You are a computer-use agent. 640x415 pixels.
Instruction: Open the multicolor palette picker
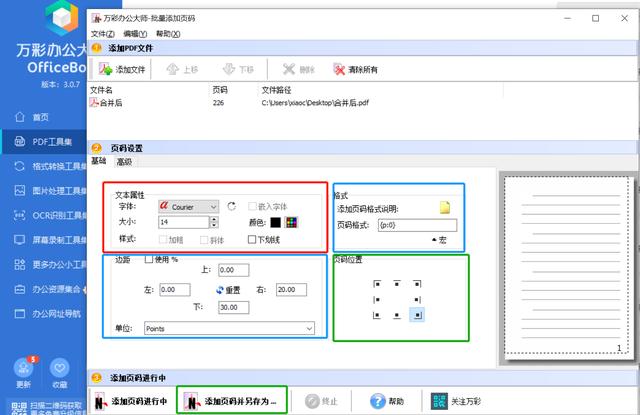pos(291,222)
